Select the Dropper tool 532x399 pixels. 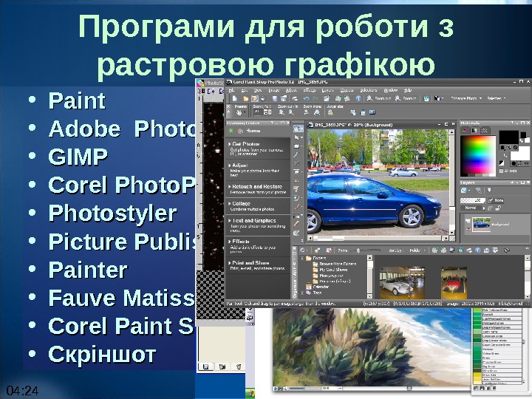tap(298, 154)
